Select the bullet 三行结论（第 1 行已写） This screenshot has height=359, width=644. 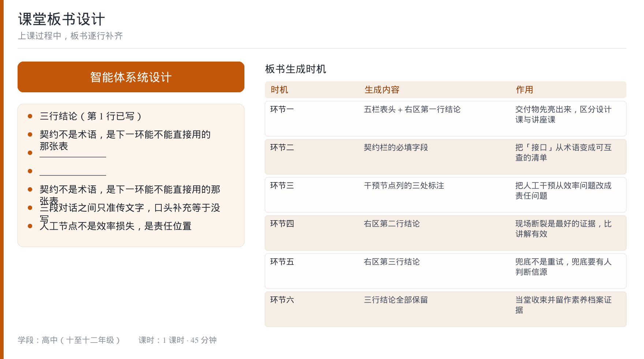click(91, 116)
